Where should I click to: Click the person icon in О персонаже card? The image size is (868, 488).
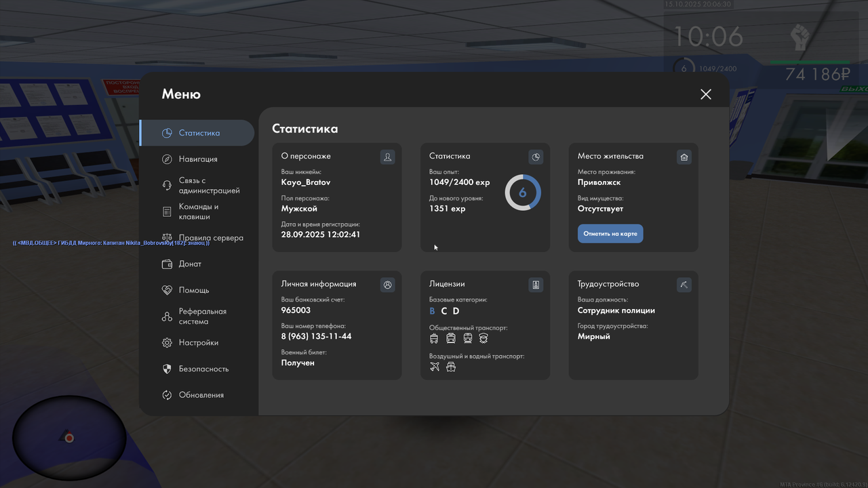tap(387, 157)
